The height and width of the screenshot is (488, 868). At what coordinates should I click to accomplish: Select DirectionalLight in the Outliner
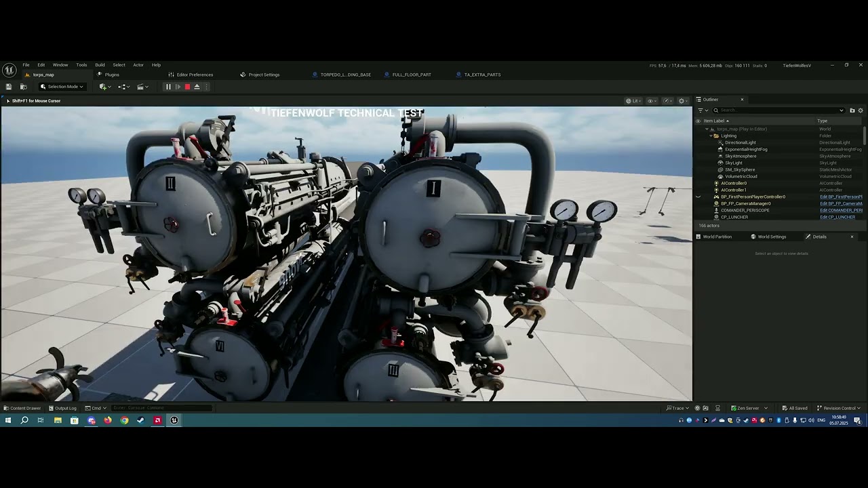coord(740,142)
